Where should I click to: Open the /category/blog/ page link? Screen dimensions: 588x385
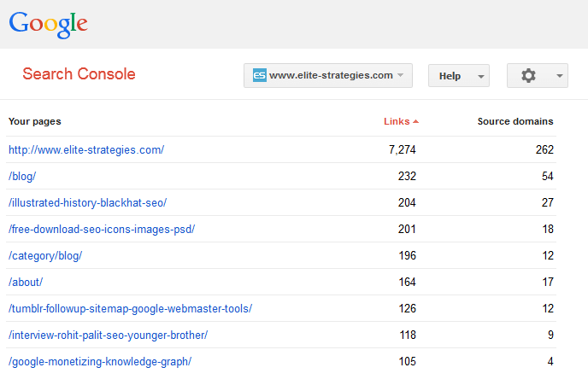[45, 255]
